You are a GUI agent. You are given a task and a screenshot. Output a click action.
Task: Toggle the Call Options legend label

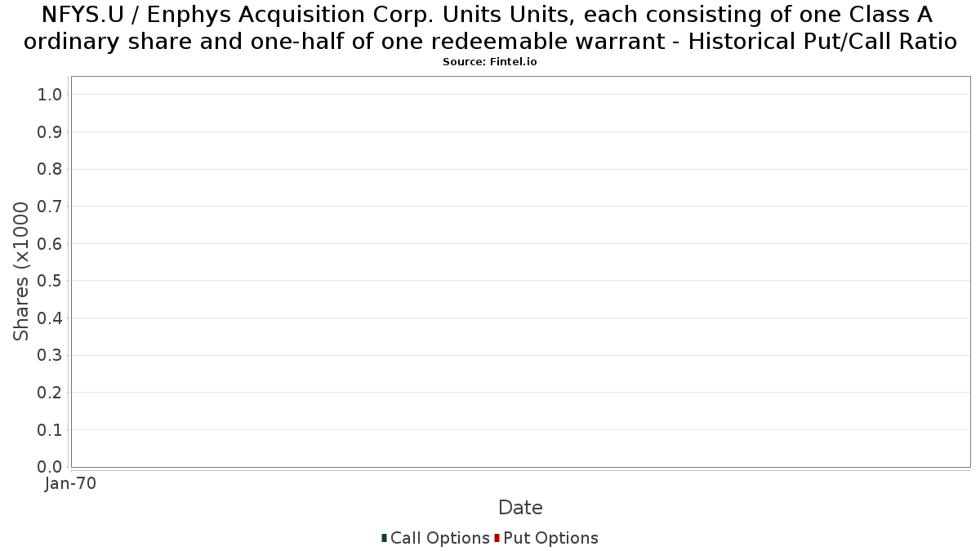click(440, 538)
